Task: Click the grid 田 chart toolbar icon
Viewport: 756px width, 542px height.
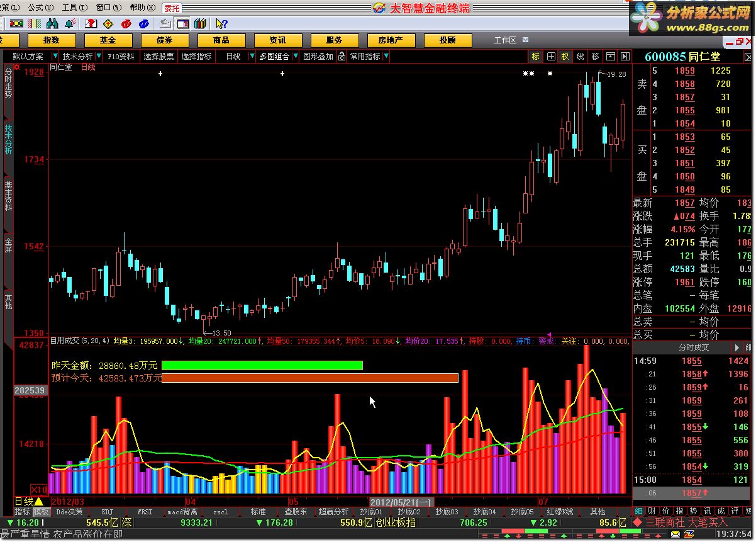Action: [551, 56]
